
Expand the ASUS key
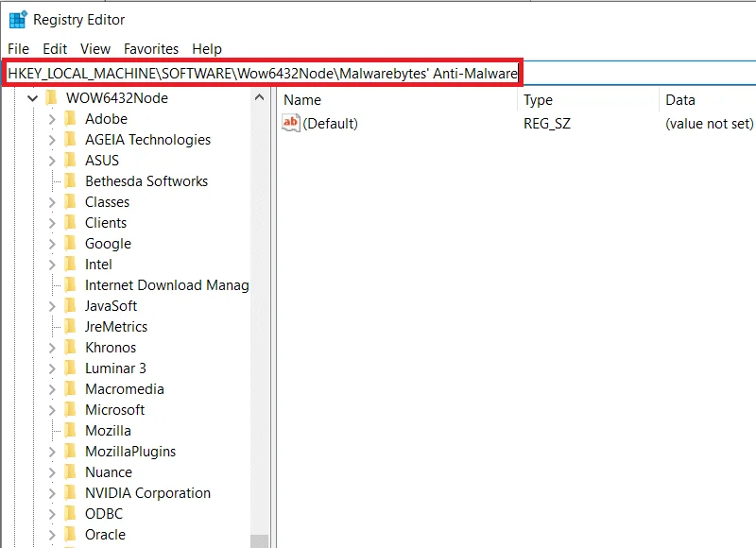[x=52, y=161]
